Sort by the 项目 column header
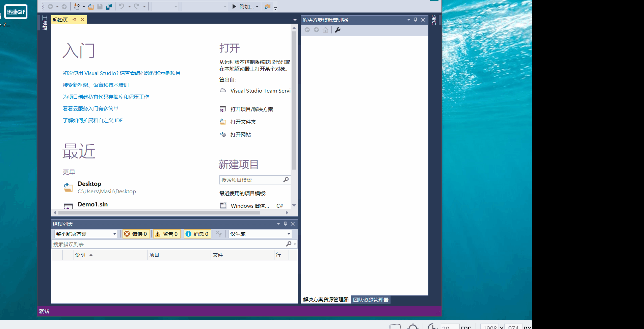This screenshot has width=644, height=329. [x=179, y=255]
